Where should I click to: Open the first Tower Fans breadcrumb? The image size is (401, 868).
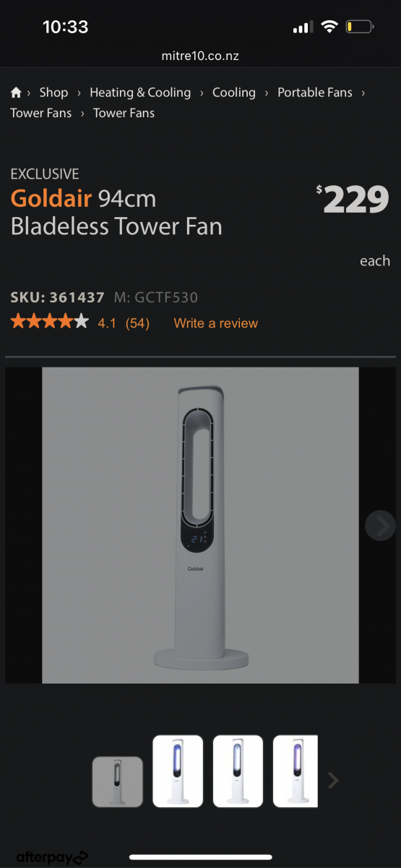click(41, 113)
